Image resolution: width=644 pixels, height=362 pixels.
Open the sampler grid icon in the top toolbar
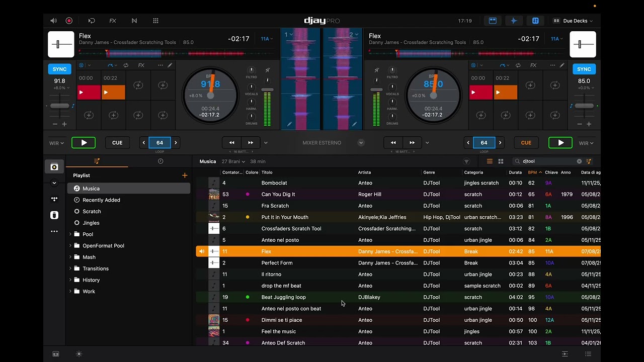point(155,21)
